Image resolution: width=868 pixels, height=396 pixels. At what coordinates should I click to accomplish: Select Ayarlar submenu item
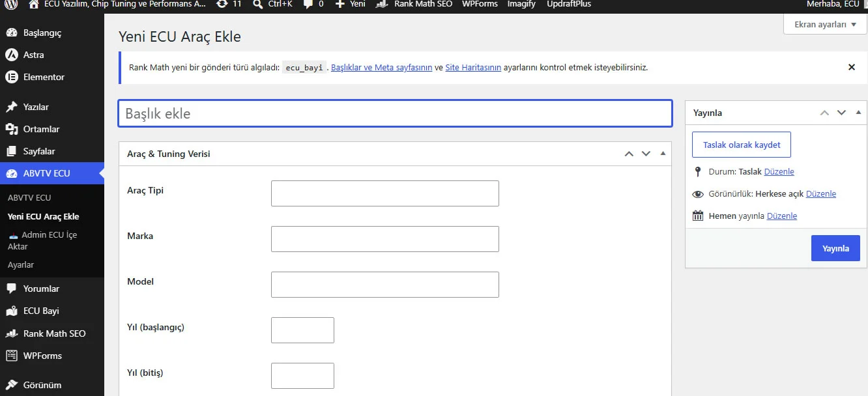pyautogui.click(x=21, y=264)
